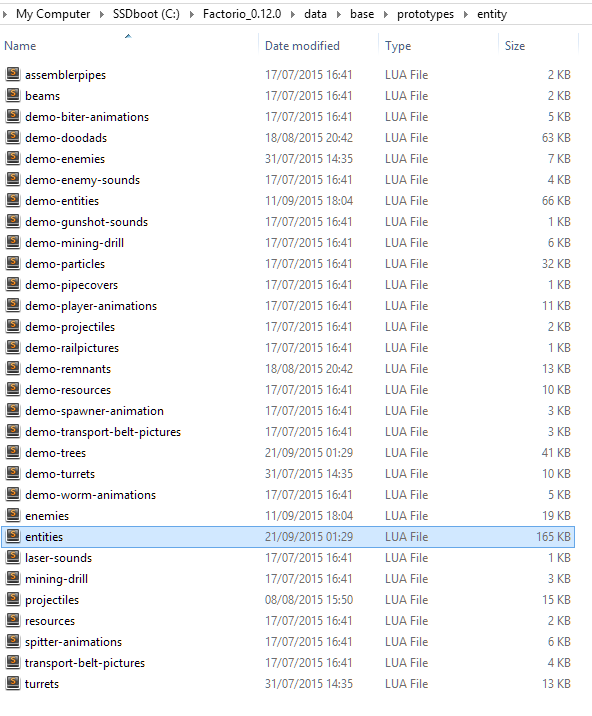
Task: Select the transport-belt-pictures file name
Action: (x=85, y=663)
